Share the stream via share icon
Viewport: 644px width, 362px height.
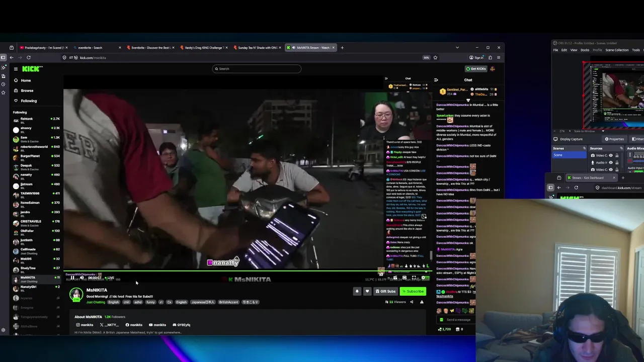coord(412,302)
